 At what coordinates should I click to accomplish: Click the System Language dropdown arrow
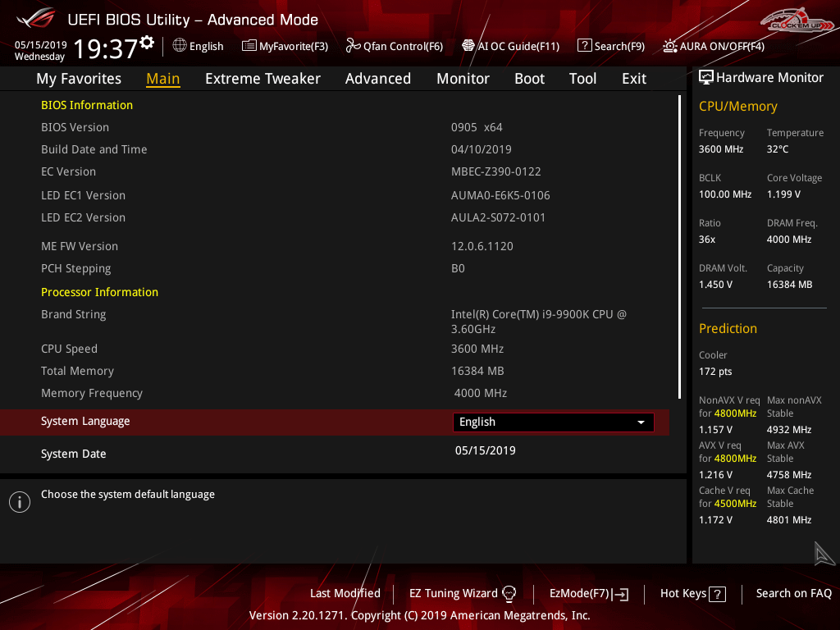(x=641, y=422)
